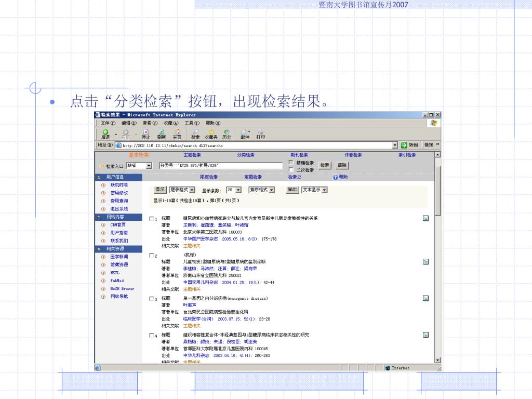Open the 收藏(A) menu
The image size is (532, 399).
[x=171, y=123]
